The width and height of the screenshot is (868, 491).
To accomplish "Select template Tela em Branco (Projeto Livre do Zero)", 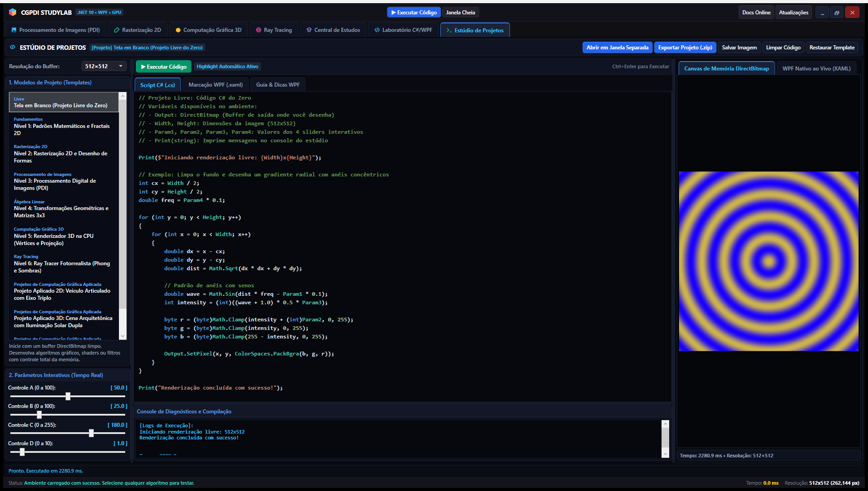I will click(x=64, y=102).
